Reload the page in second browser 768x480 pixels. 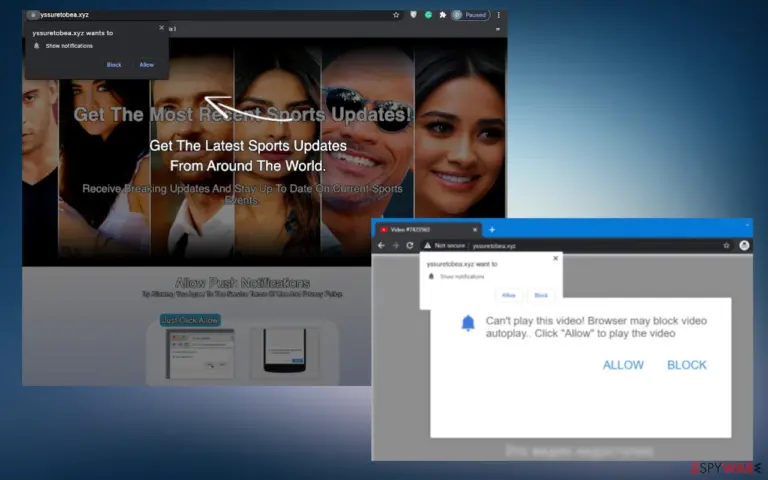pos(410,245)
